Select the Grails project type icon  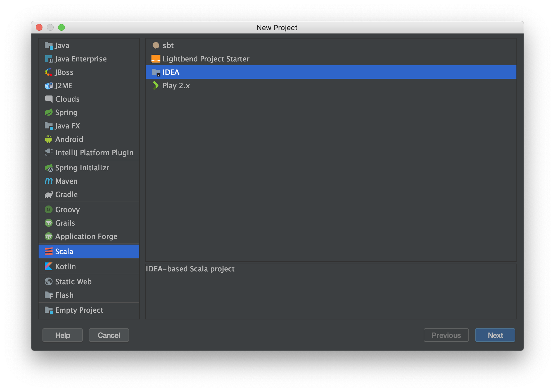coord(48,222)
